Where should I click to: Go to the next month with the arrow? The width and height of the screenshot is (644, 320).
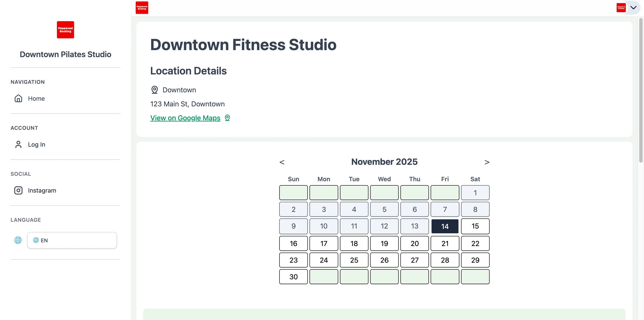487,162
